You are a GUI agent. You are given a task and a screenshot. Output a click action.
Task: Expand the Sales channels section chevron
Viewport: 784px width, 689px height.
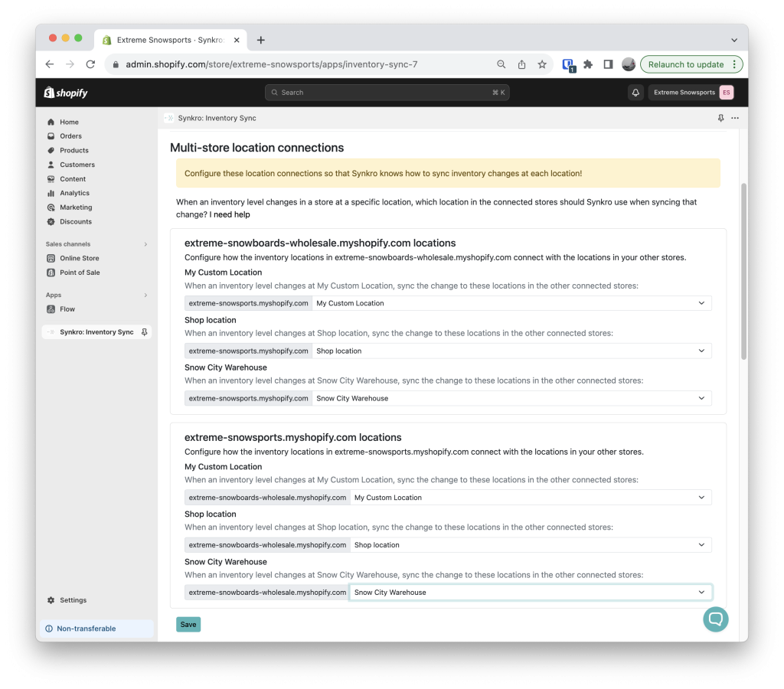pos(145,244)
